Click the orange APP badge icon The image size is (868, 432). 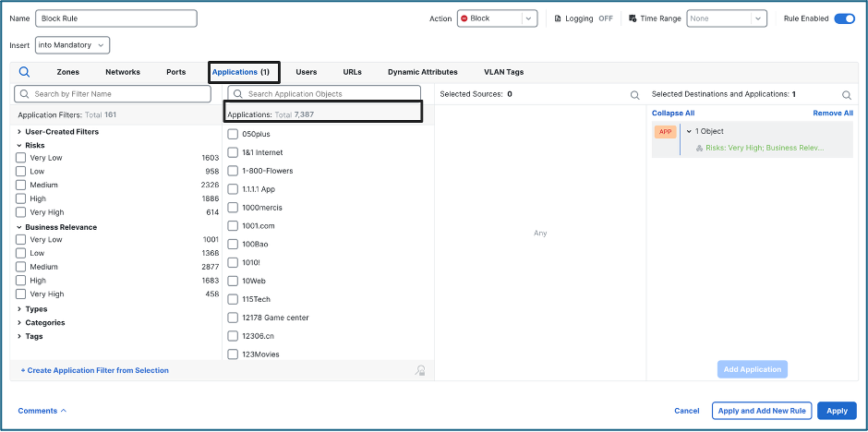pos(665,132)
